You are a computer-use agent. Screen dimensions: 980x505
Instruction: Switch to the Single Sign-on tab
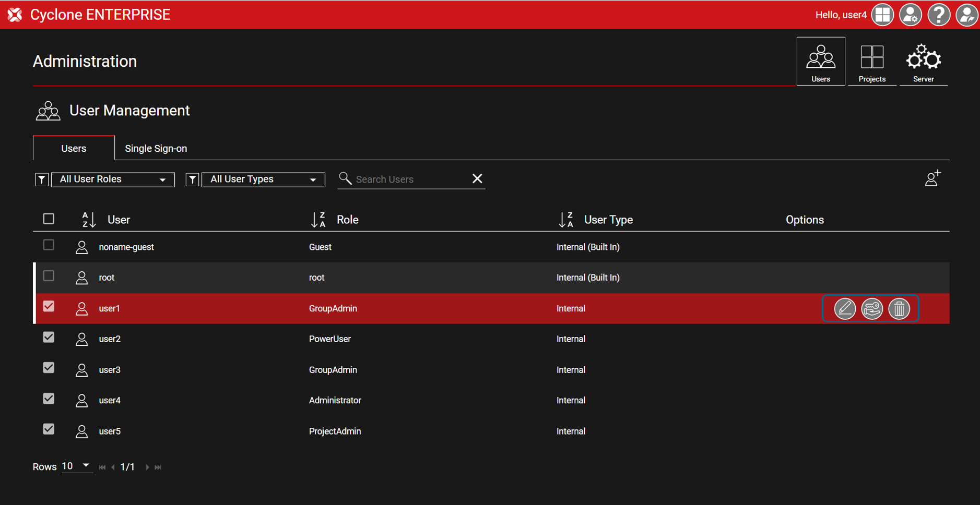(x=156, y=149)
